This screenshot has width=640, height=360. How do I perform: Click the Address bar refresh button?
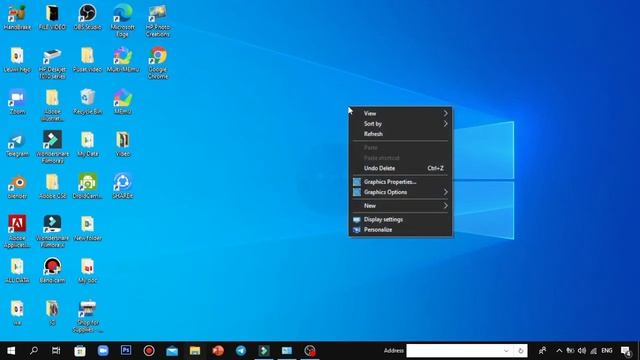[520, 350]
